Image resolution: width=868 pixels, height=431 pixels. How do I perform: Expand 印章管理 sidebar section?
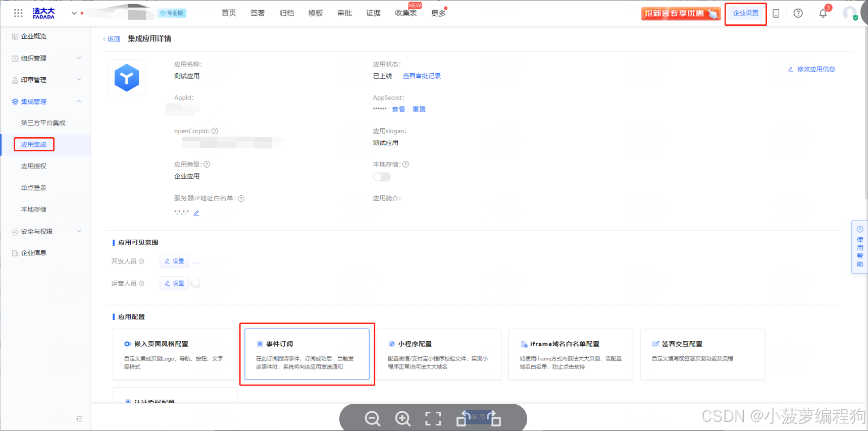pyautogui.click(x=46, y=80)
